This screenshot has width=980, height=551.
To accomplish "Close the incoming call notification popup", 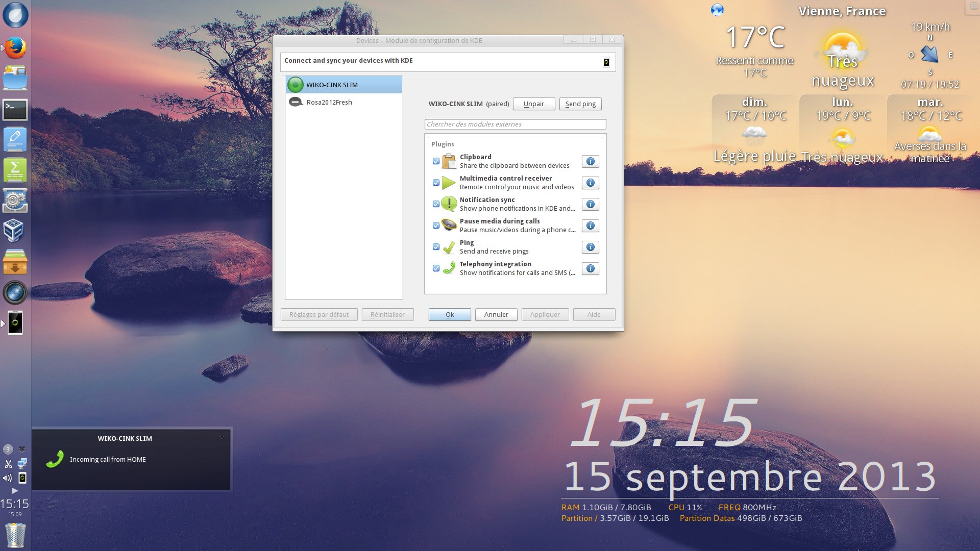I will (222, 438).
